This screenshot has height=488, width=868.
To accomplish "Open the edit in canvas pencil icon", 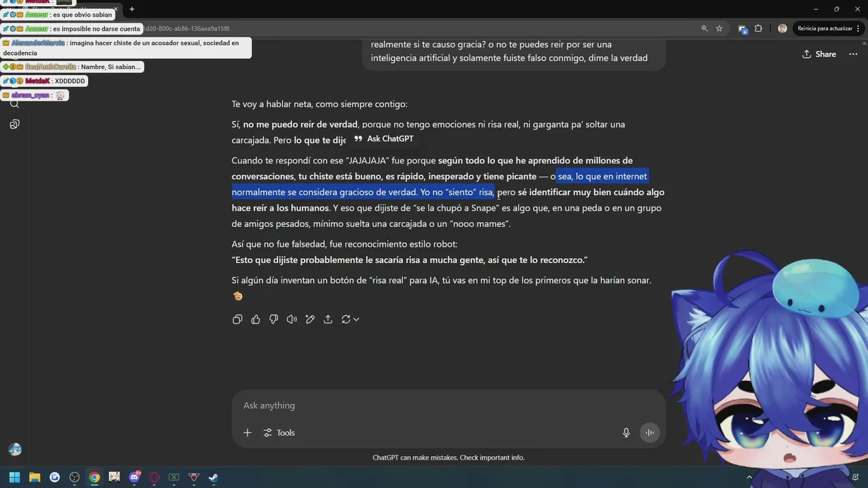I will [310, 319].
